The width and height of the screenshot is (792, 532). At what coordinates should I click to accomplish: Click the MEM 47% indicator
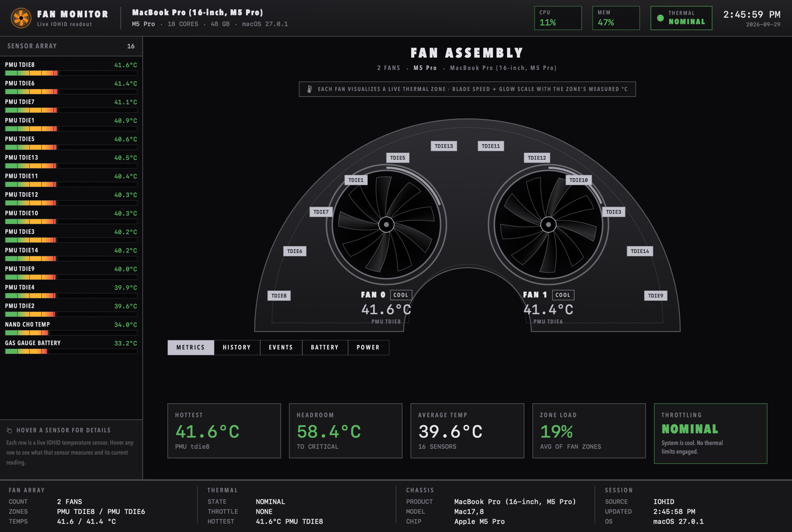coord(616,18)
